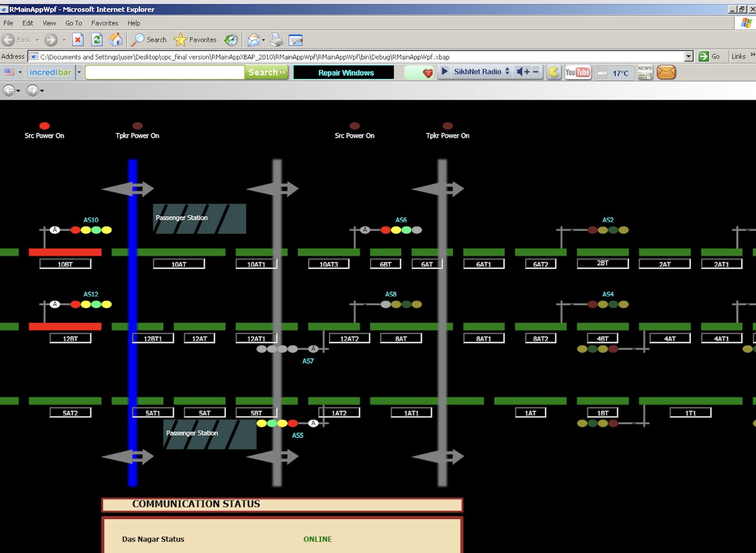Click the red 10BT track segment
The image size is (756, 553).
click(65, 252)
